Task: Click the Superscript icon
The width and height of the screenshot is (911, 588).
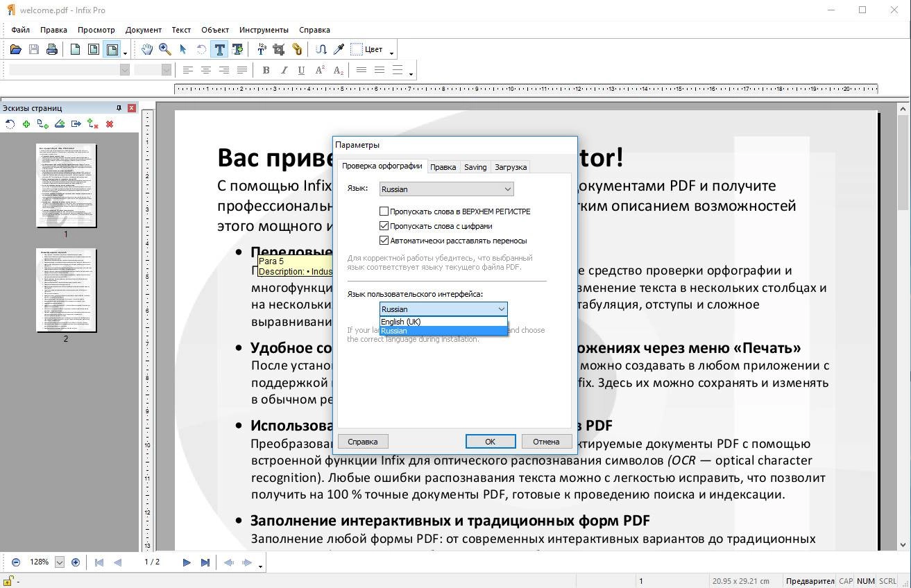Action: (320, 70)
